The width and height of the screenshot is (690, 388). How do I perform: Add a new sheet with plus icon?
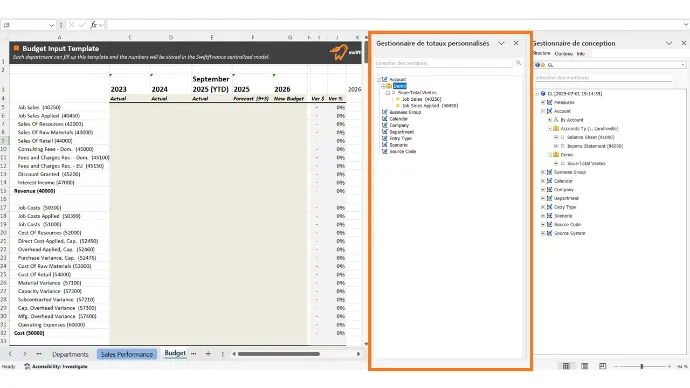coord(208,354)
